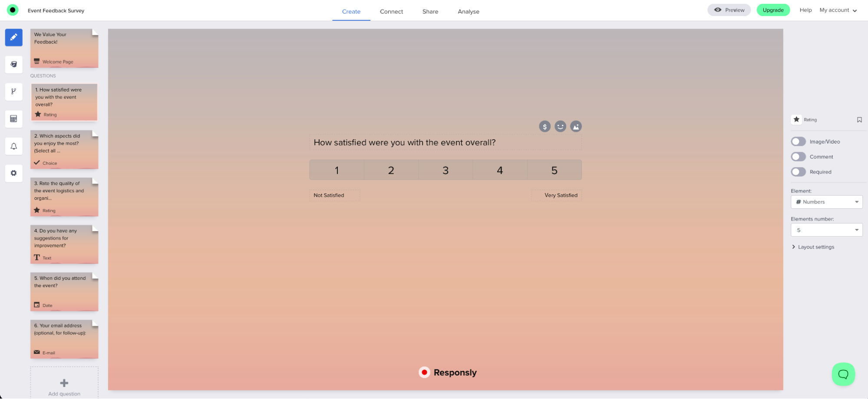Click the Upgrade button

[x=773, y=10]
